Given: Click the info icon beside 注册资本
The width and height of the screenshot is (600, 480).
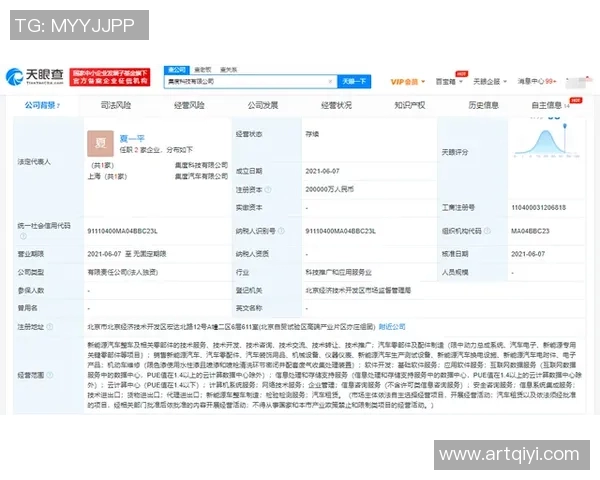Looking at the screenshot, I should tap(268, 189).
